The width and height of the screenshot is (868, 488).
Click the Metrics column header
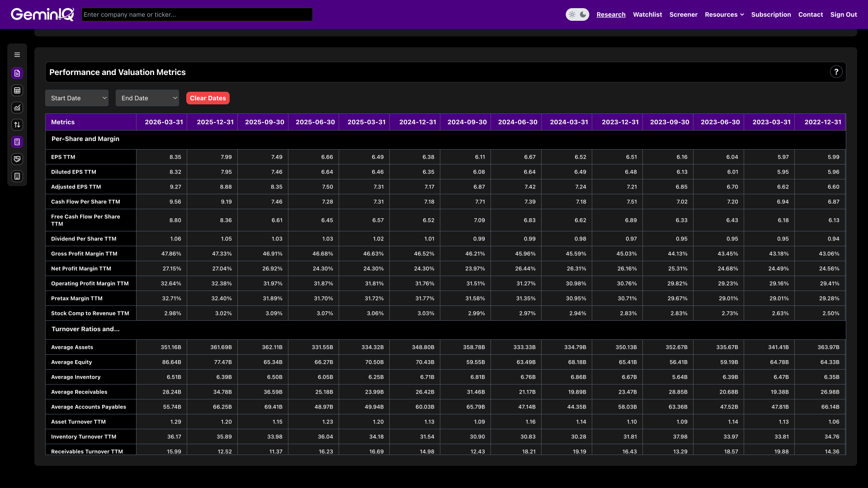click(91, 122)
